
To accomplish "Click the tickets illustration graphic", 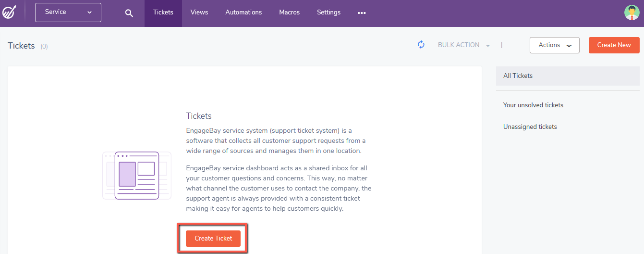I will tap(137, 176).
